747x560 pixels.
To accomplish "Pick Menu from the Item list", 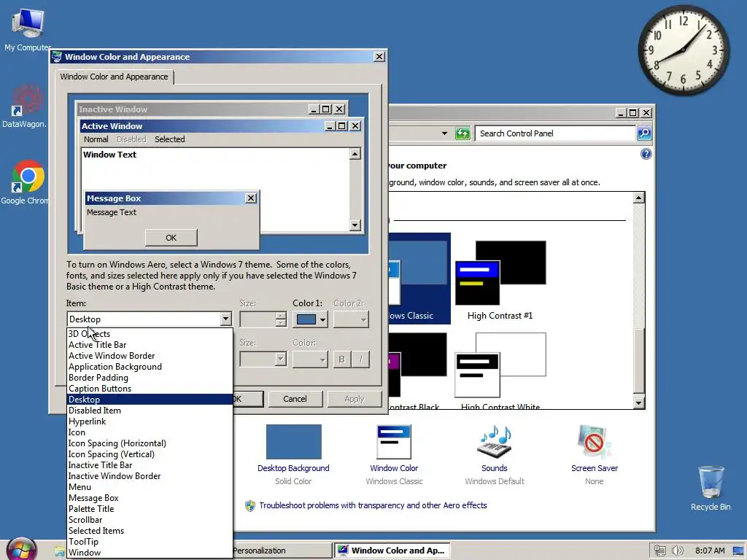I will tap(150, 487).
